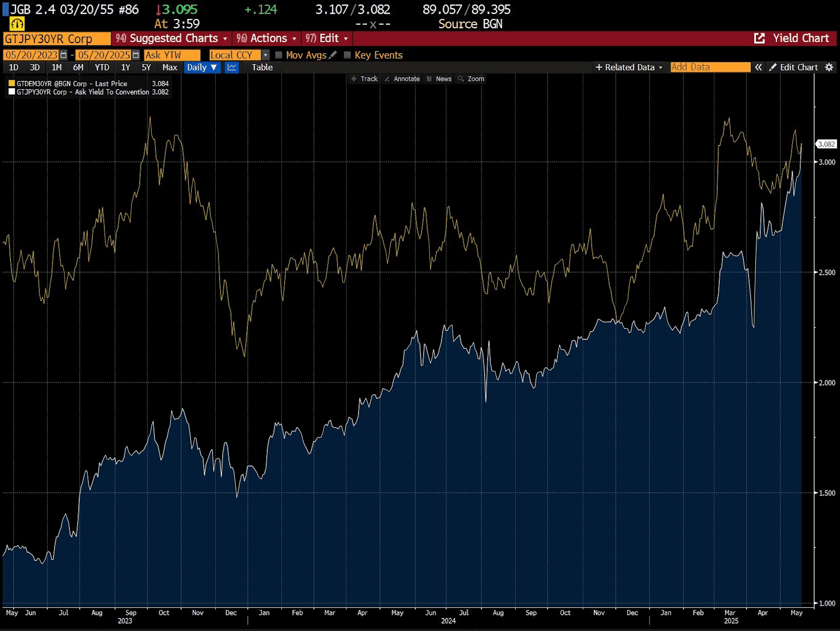
Task: Click the GTDEM30YR @BGN Corp legend entry
Action: point(88,84)
